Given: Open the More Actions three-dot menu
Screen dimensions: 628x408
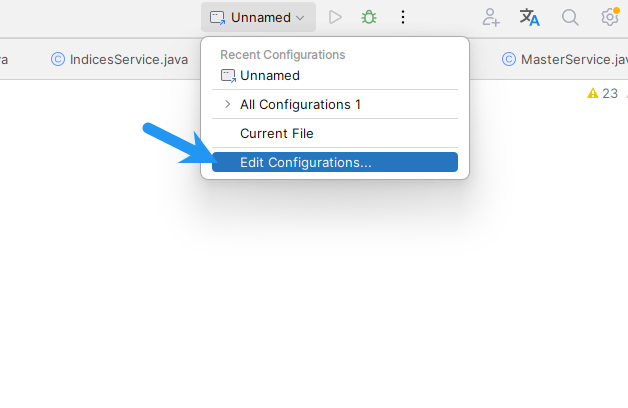Looking at the screenshot, I should point(403,17).
